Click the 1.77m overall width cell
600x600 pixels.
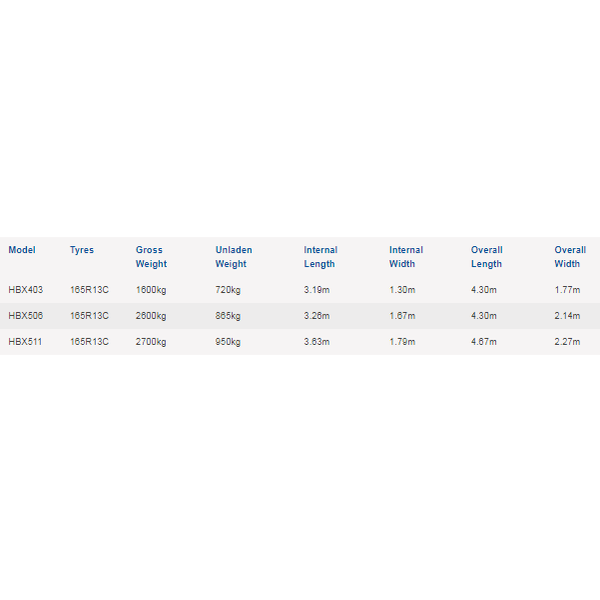567,290
